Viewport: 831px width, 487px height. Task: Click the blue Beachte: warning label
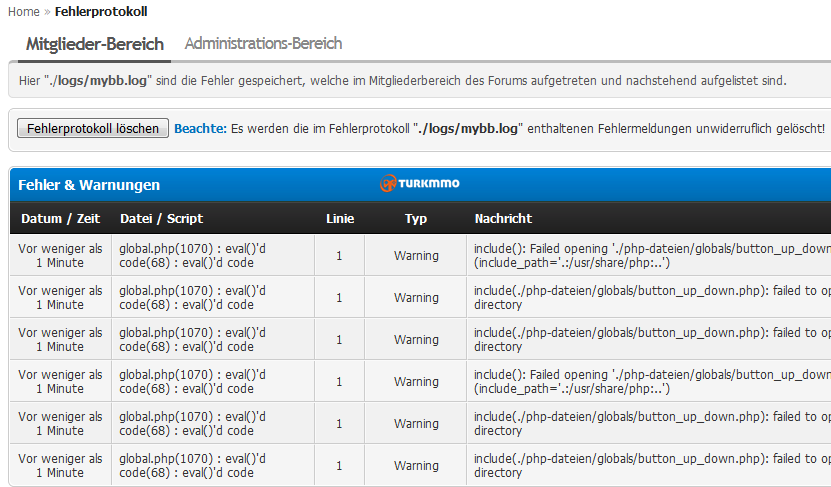[x=200, y=128]
